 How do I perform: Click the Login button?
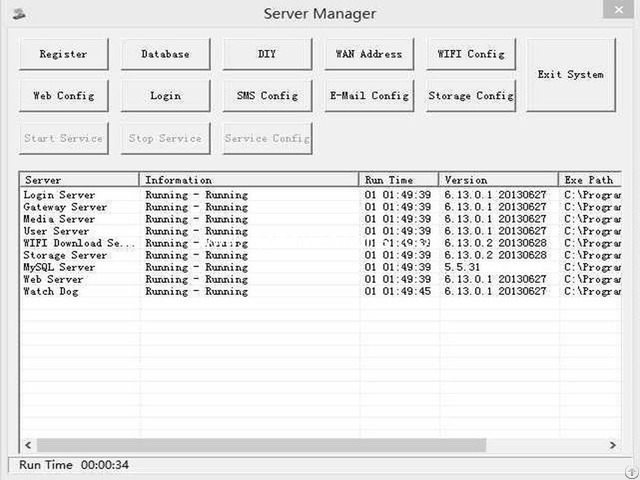tap(165, 96)
